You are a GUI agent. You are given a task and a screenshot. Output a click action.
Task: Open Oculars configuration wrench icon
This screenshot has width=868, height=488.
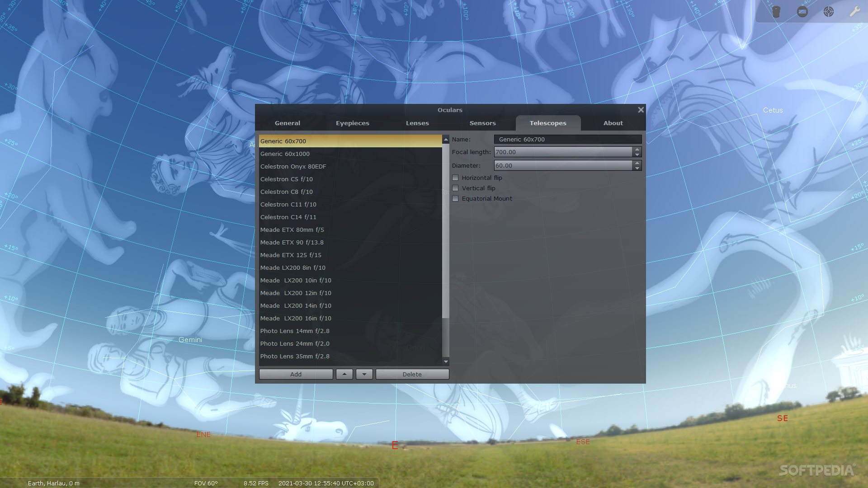click(854, 12)
